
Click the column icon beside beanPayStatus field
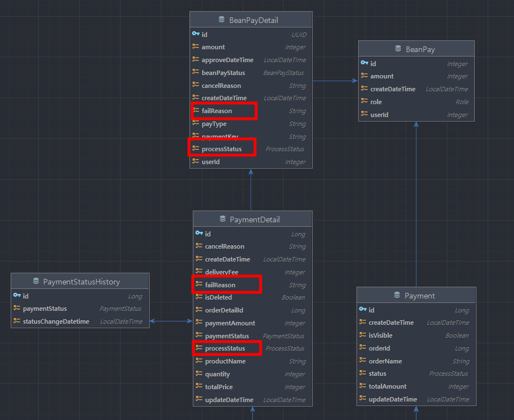196,73
